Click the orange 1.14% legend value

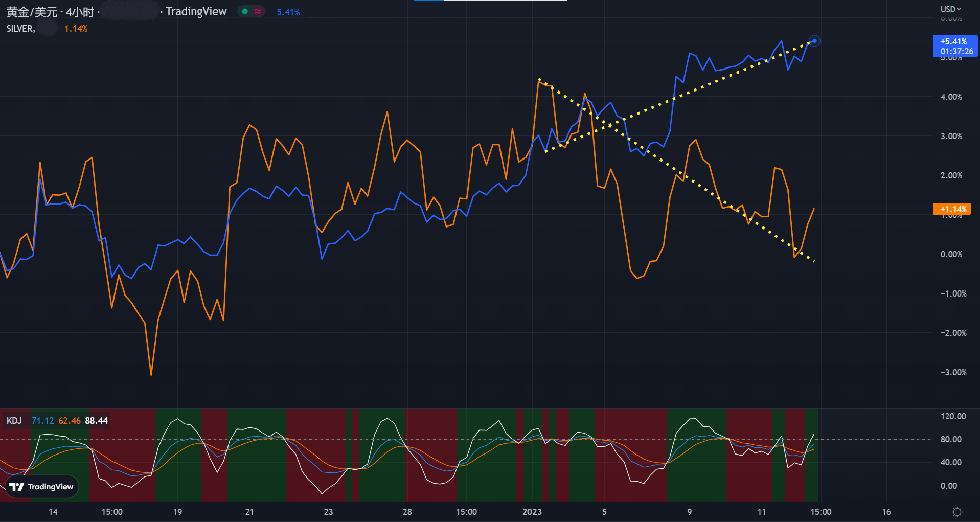[76, 29]
